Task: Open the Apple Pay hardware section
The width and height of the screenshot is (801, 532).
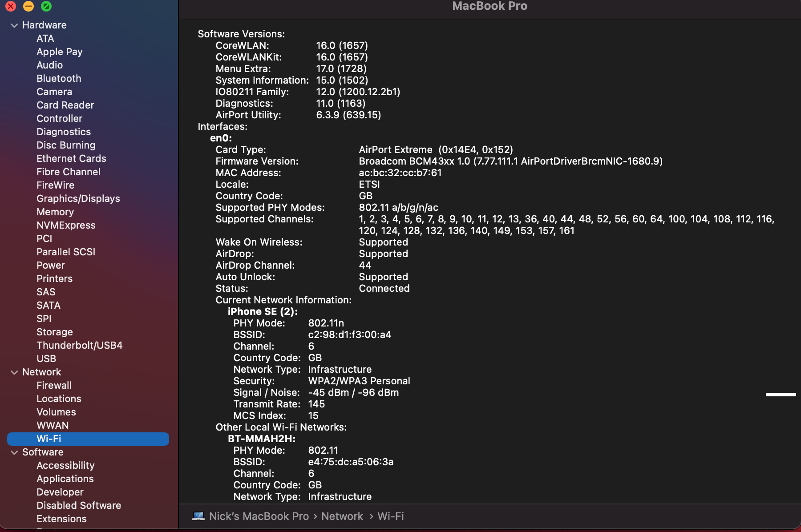Action: pos(60,52)
